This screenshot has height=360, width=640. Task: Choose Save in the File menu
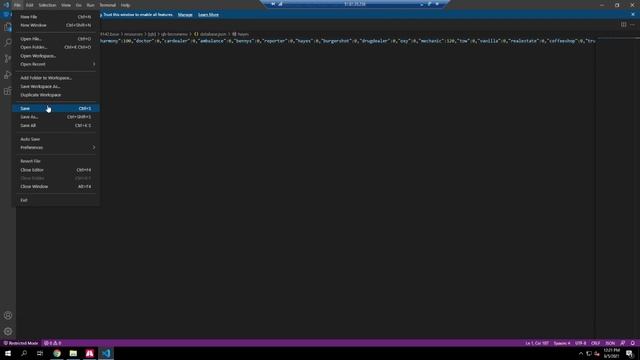(56, 108)
